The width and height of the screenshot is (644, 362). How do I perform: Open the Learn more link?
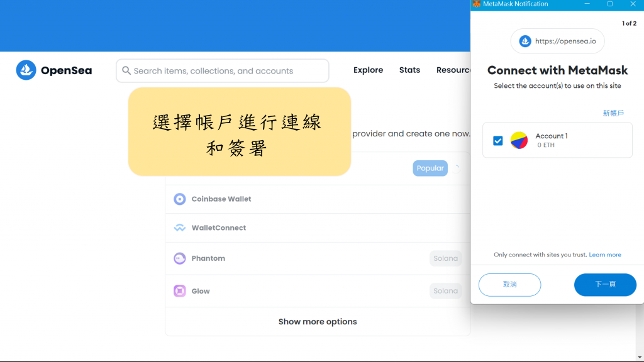tap(605, 255)
